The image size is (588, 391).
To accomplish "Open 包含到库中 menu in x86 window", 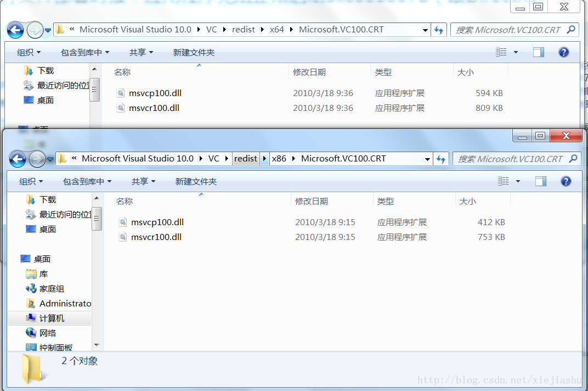I will tap(87, 182).
